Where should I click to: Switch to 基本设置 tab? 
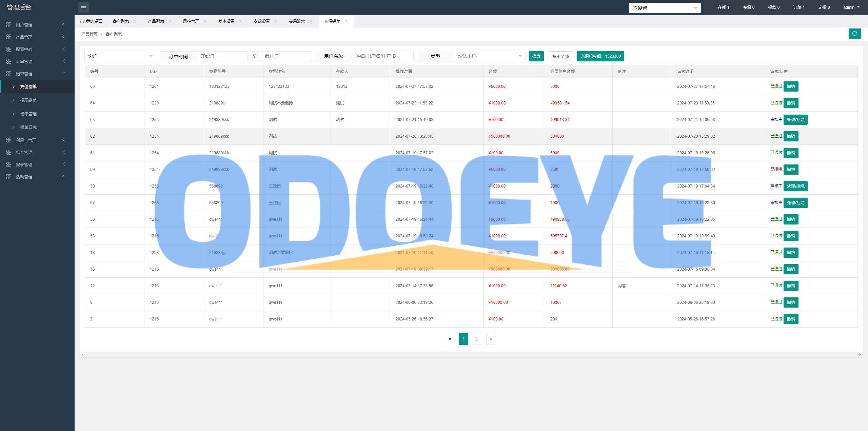[226, 21]
